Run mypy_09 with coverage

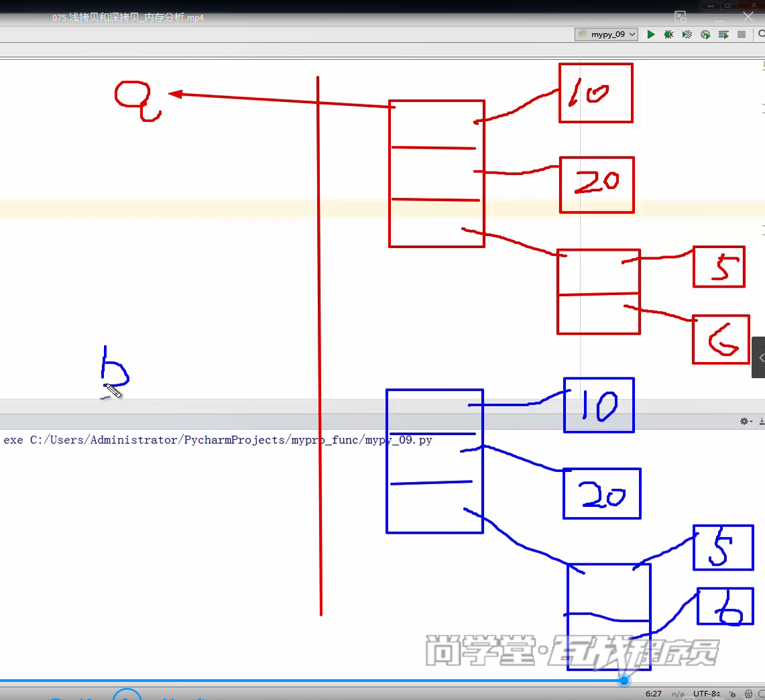(x=687, y=34)
